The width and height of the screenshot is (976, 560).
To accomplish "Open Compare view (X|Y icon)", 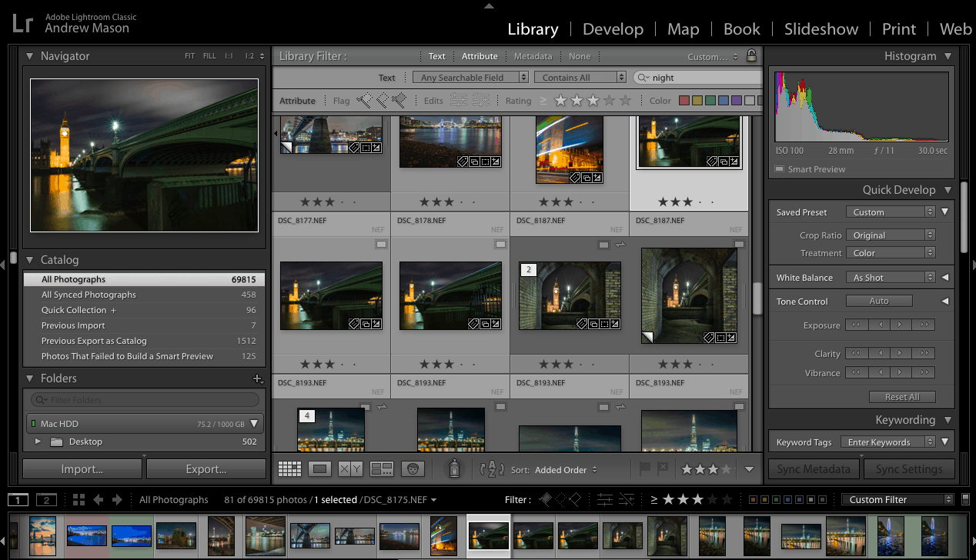I will pyautogui.click(x=350, y=468).
